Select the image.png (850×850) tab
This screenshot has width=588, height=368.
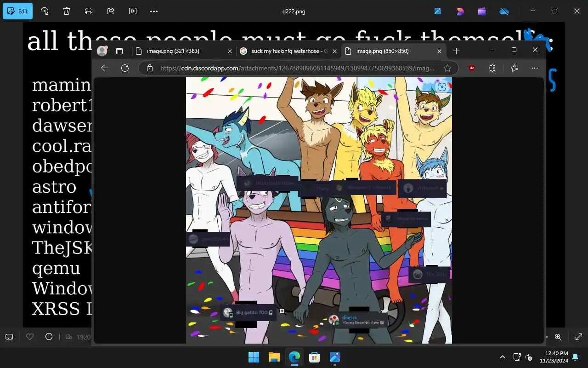click(x=394, y=51)
